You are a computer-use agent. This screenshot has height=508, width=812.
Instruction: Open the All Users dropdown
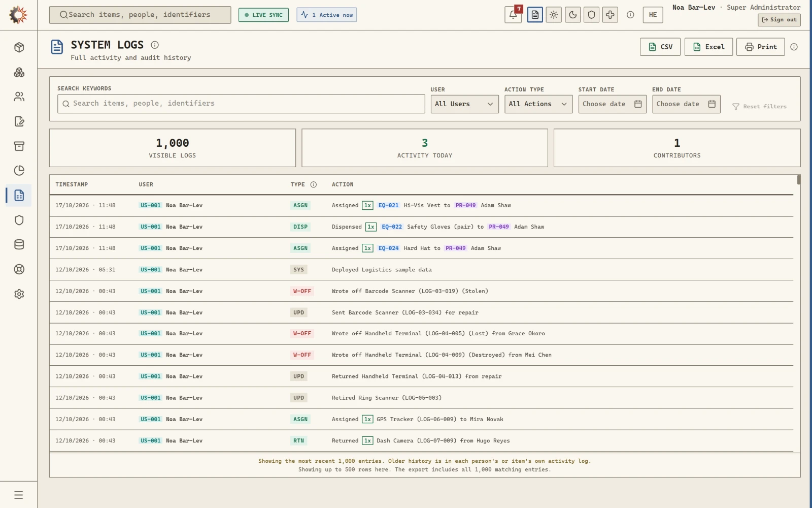coord(464,104)
